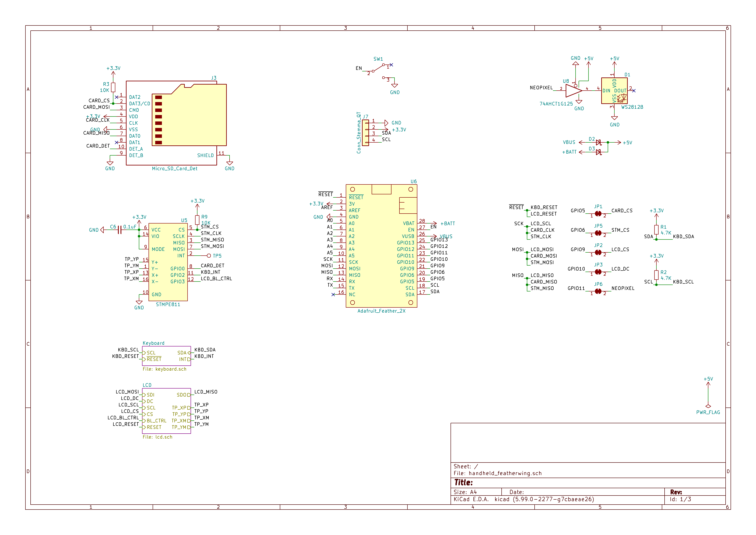Click the 'Sheet: /' text
This screenshot has height=535, width=756.
(466, 466)
